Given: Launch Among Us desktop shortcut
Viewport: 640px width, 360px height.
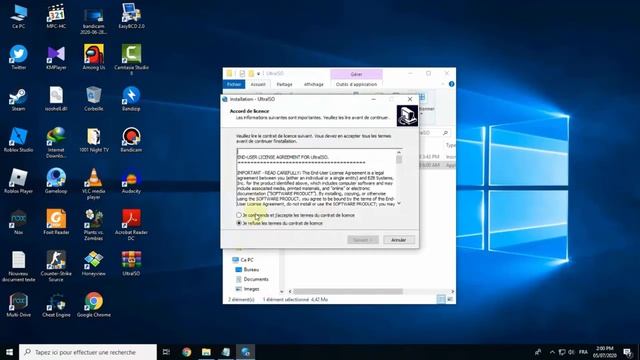Looking at the screenshot, I should pos(93,58).
